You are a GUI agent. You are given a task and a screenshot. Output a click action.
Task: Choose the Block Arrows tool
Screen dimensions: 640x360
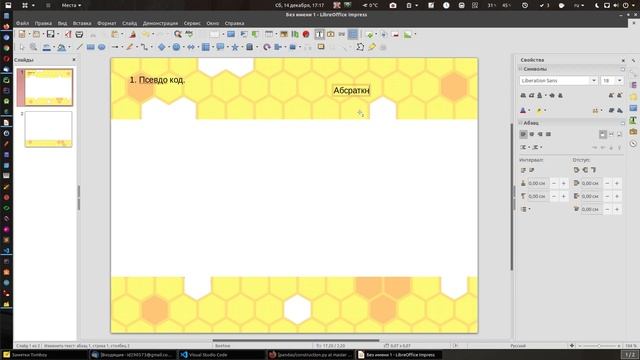click(x=191, y=47)
